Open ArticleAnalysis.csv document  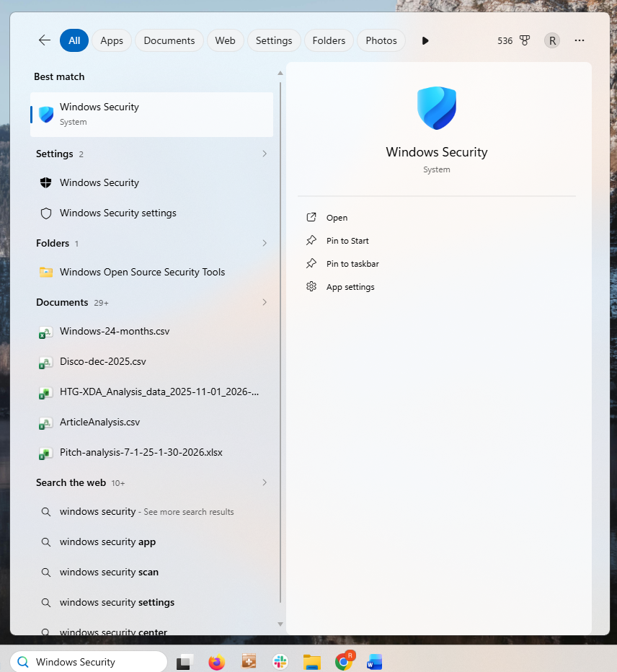coord(151,422)
